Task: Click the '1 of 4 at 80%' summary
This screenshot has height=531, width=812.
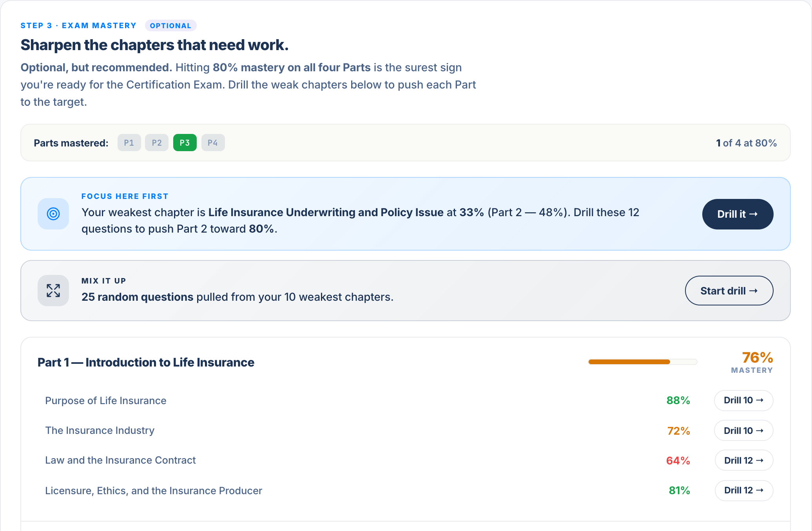Action: click(746, 143)
